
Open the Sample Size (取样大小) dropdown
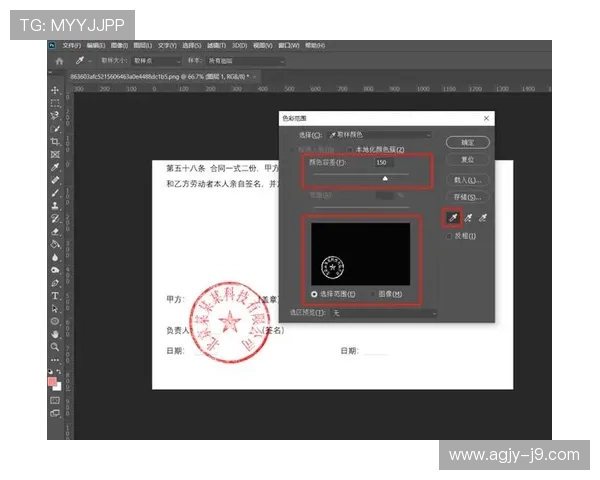pyautogui.click(x=157, y=61)
